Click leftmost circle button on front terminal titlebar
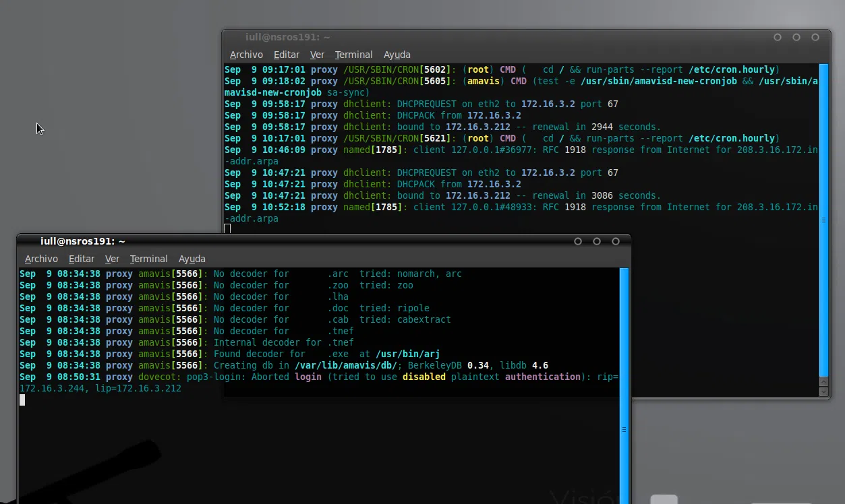 [578, 241]
